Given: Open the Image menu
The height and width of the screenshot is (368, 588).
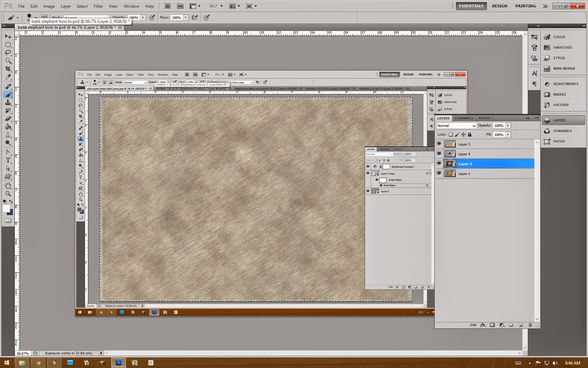Looking at the screenshot, I should pos(49,6).
